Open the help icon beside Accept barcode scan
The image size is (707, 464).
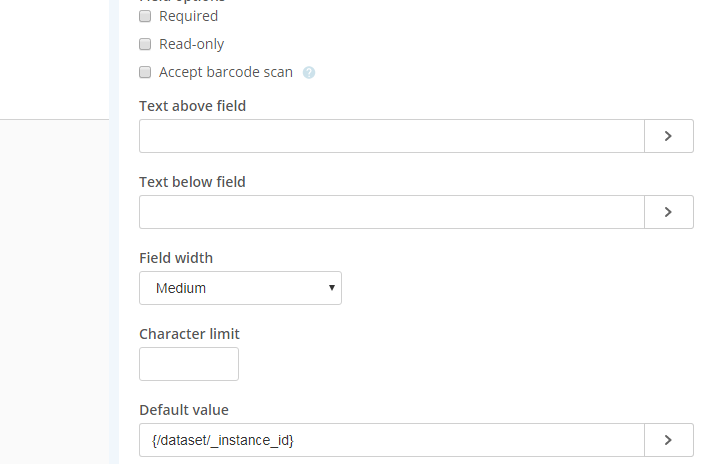(309, 73)
